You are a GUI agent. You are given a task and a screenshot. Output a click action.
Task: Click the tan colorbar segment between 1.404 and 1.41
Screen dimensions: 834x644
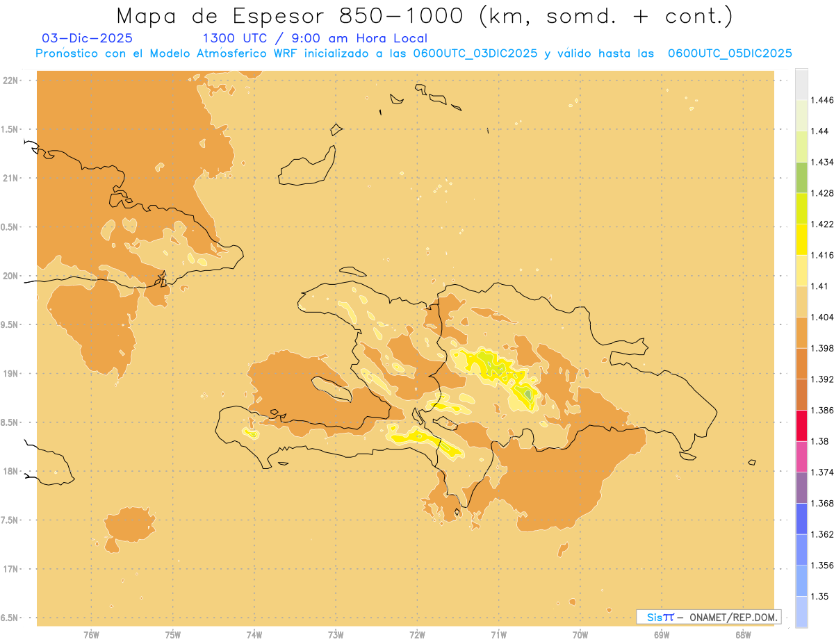[x=801, y=301]
